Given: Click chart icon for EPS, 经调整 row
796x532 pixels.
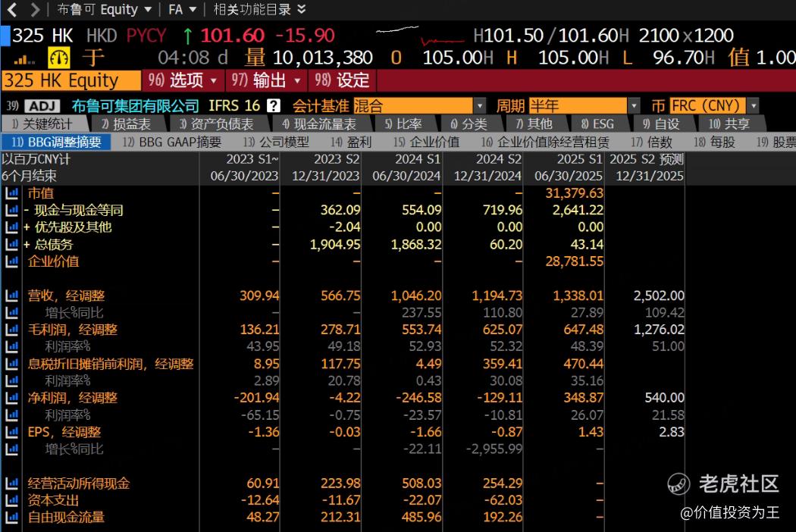Looking at the screenshot, I should click(11, 432).
